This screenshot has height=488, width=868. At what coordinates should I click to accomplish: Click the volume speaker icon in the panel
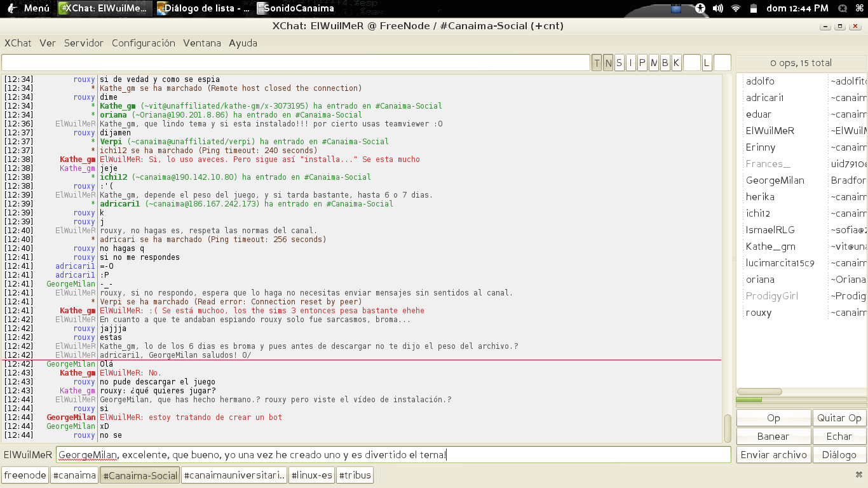coord(718,8)
